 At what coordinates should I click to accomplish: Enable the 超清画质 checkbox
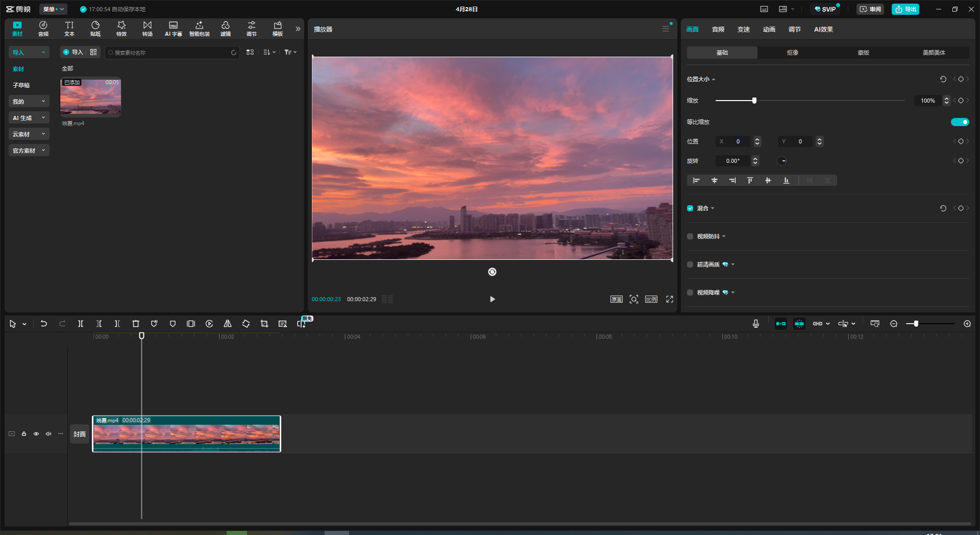coord(690,264)
